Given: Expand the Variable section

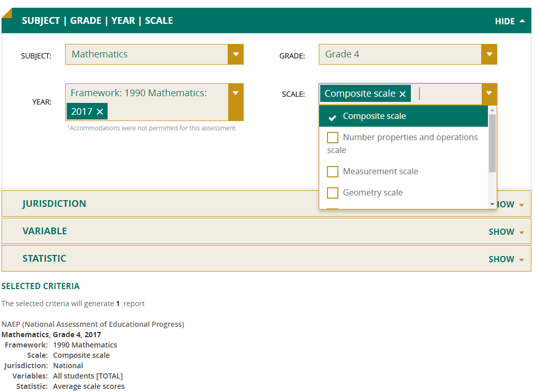Looking at the screenshot, I should (x=506, y=232).
